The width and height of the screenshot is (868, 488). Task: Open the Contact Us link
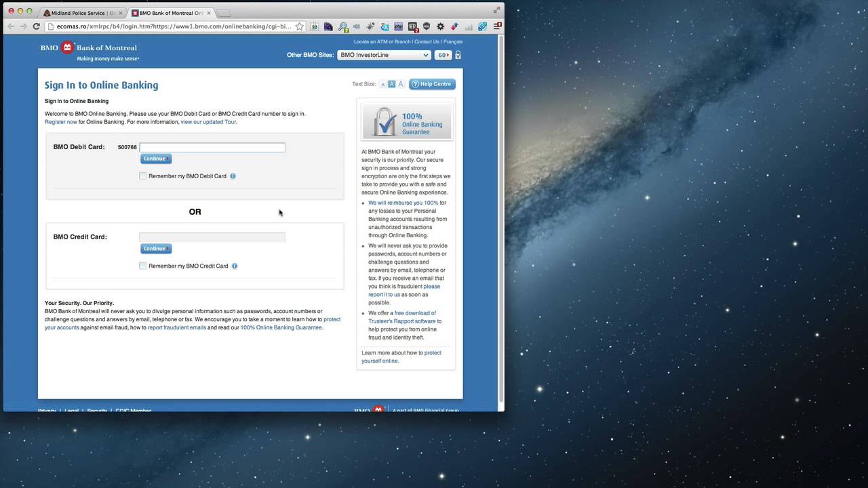coord(427,41)
